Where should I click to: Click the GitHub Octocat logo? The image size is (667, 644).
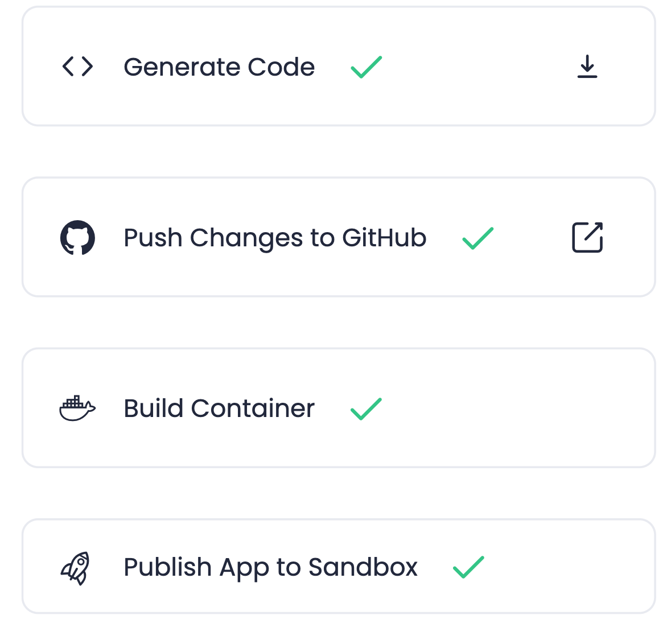click(x=77, y=237)
